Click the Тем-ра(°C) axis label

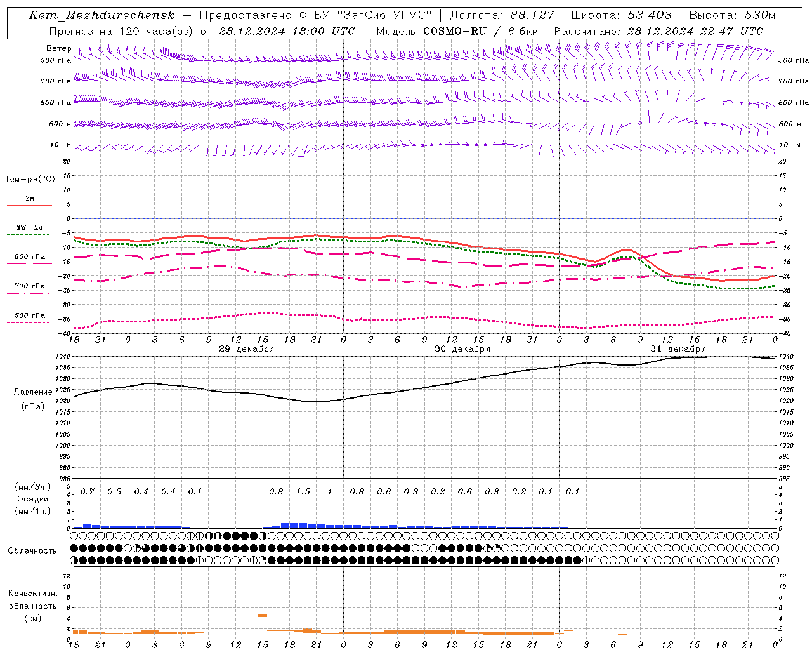(30, 180)
